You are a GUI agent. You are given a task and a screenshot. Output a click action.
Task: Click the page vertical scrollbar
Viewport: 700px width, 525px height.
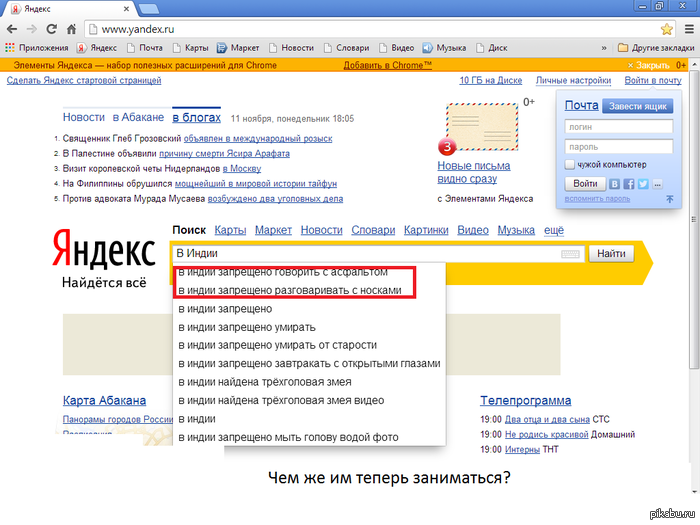694,219
